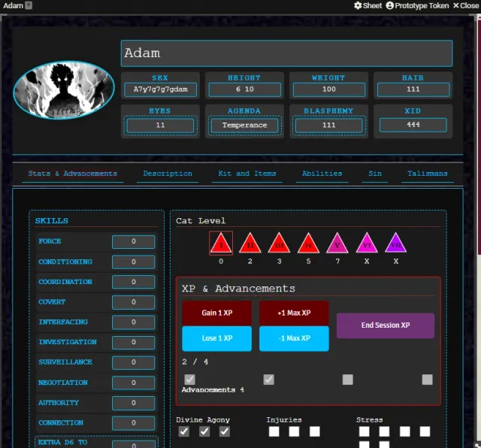Open the Kit and Items tab
The height and width of the screenshot is (448, 481).
[x=247, y=174]
